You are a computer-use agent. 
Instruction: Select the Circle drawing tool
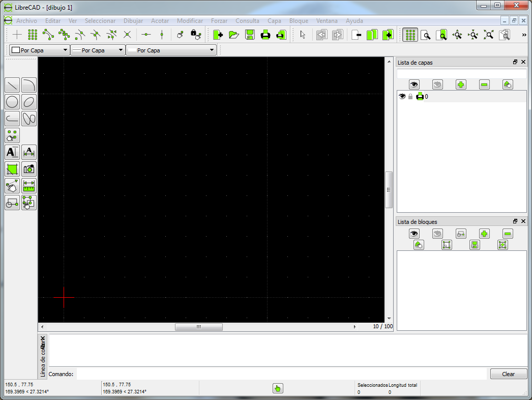click(x=12, y=102)
